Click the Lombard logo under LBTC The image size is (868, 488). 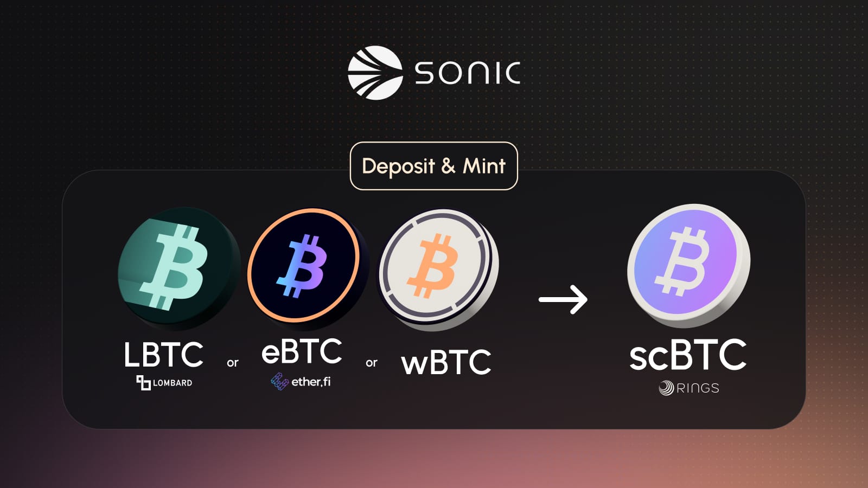tap(143, 383)
